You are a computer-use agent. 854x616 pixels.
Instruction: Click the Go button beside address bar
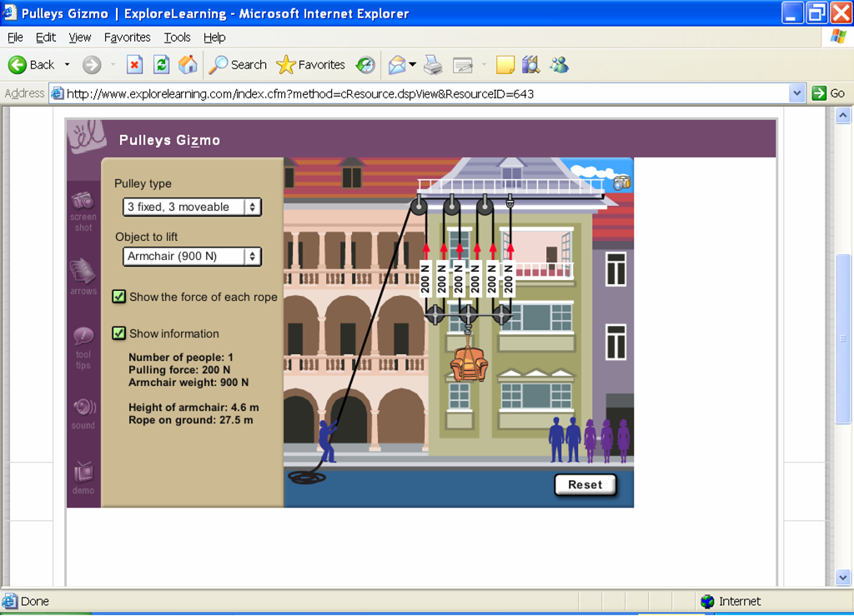coord(829,93)
